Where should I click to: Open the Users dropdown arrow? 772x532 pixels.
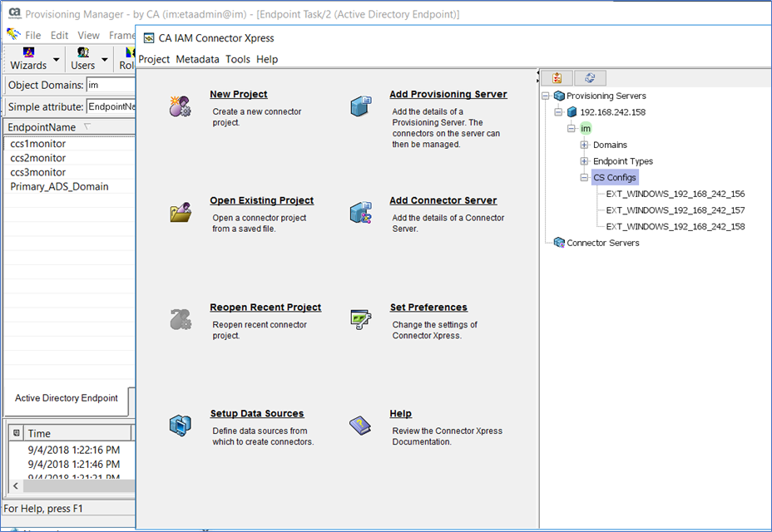click(x=104, y=60)
